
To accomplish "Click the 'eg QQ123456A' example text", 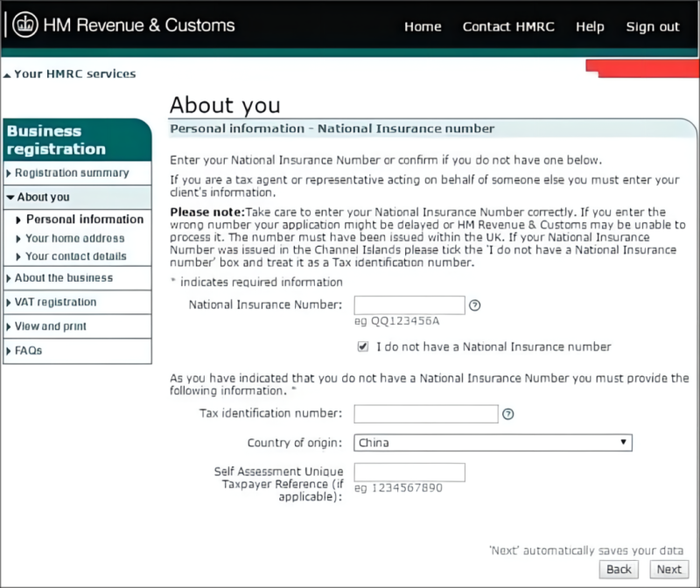I will coord(397,321).
